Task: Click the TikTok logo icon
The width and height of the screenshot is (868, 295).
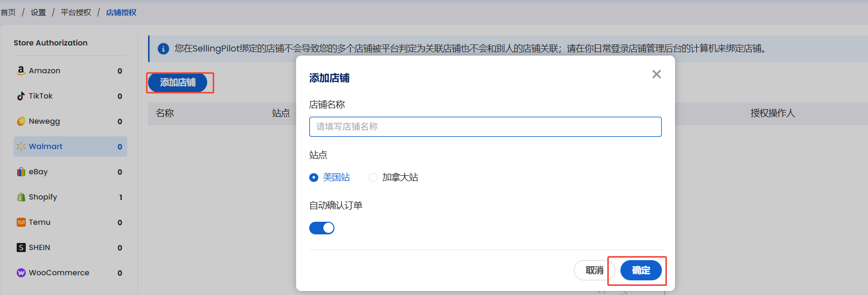Action: coord(21,96)
